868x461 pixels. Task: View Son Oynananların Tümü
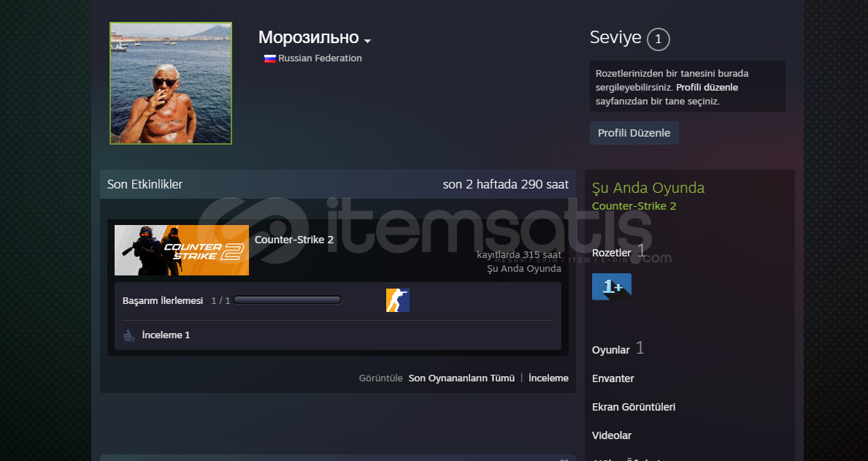pyautogui.click(x=461, y=378)
